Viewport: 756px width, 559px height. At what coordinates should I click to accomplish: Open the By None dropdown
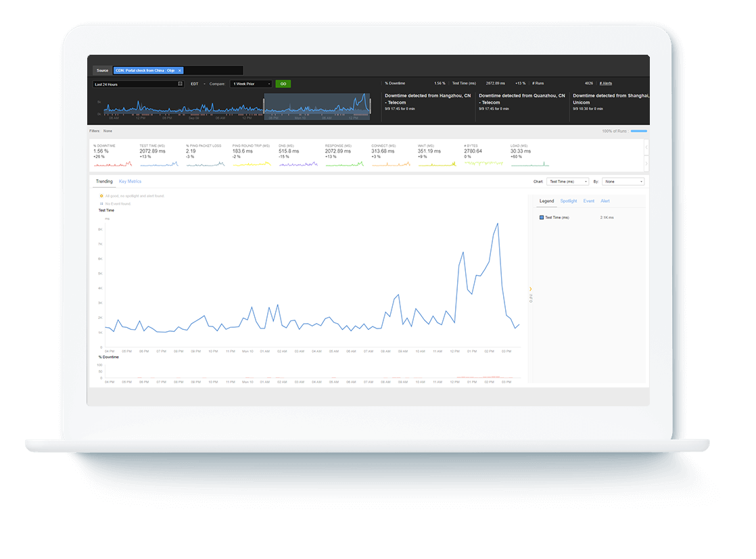[x=623, y=182]
